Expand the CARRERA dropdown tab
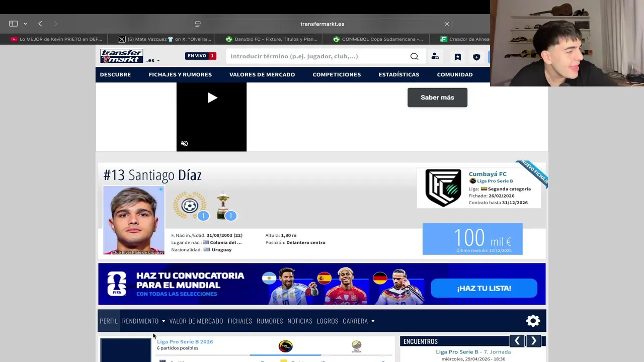 359,321
